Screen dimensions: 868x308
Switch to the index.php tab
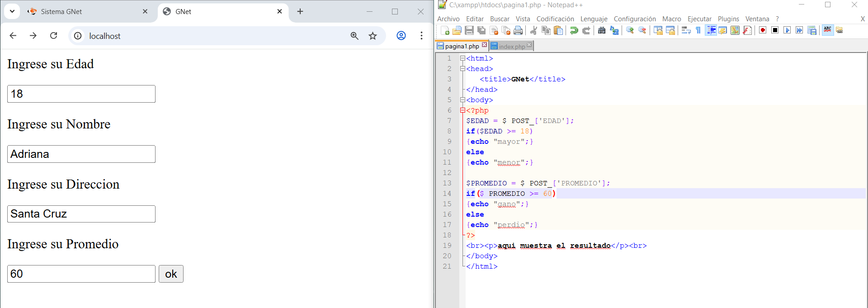point(511,46)
